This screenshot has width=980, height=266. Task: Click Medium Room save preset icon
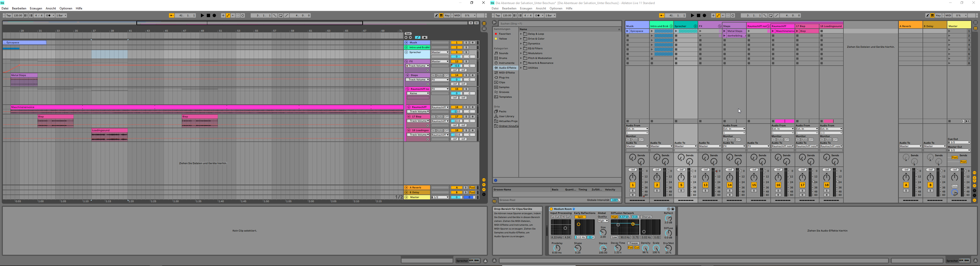673,209
